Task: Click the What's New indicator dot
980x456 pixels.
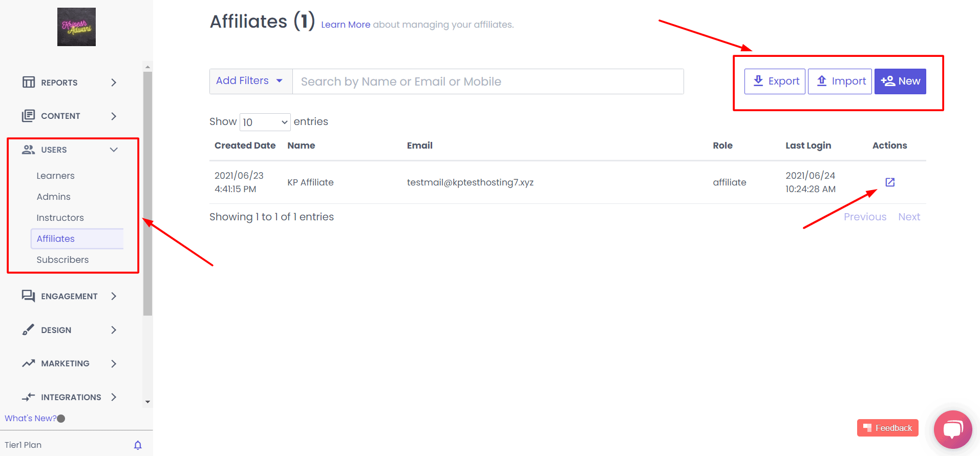Action: click(61, 419)
